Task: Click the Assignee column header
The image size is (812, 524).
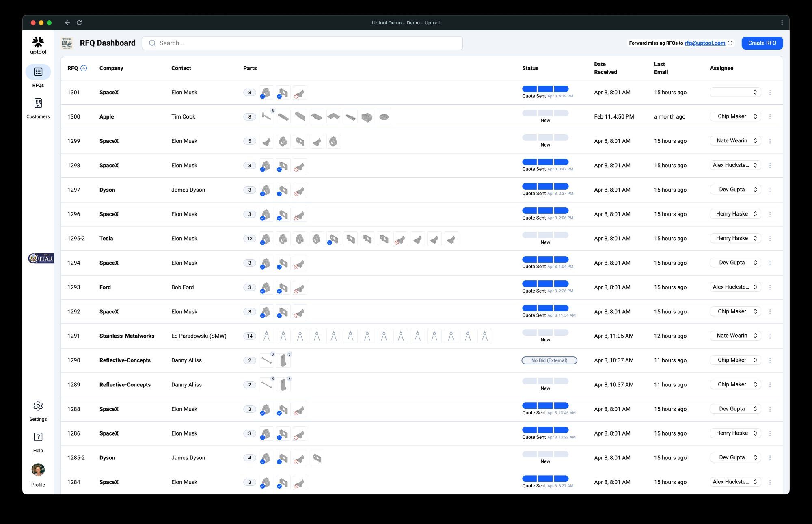Action: point(721,68)
